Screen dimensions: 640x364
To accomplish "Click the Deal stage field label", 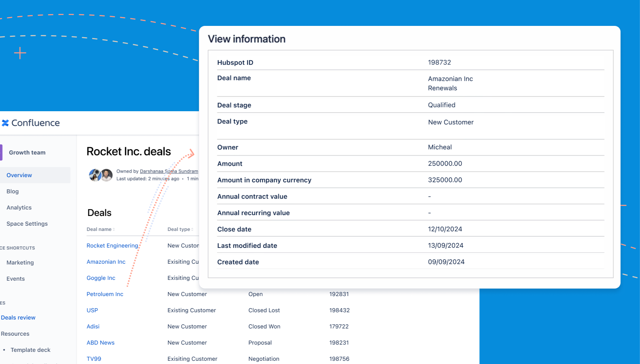I will tap(234, 105).
